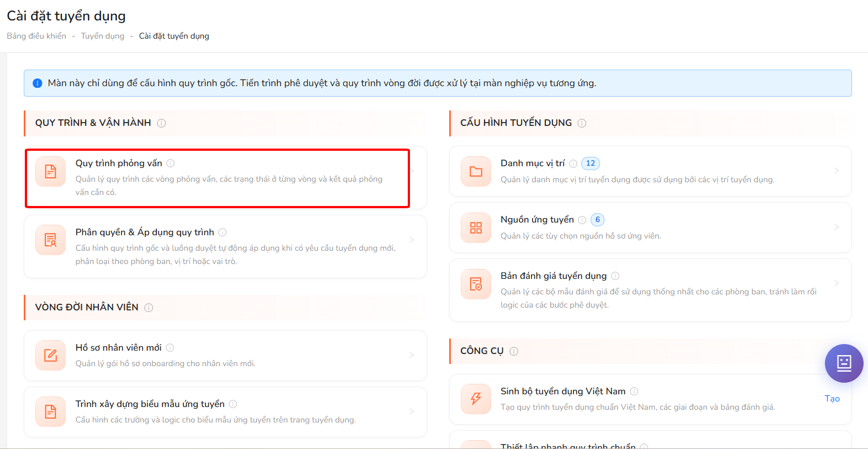The height and width of the screenshot is (449, 868).
Task: Click info icon next to Quy trình phỏng vấn
Action: click(x=171, y=163)
